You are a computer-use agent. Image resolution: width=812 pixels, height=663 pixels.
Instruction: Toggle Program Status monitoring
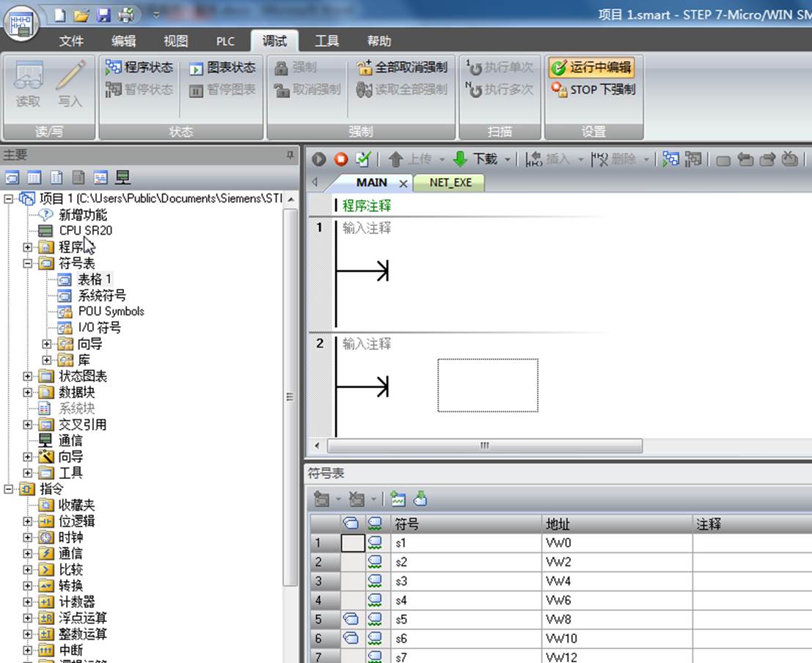[139, 67]
